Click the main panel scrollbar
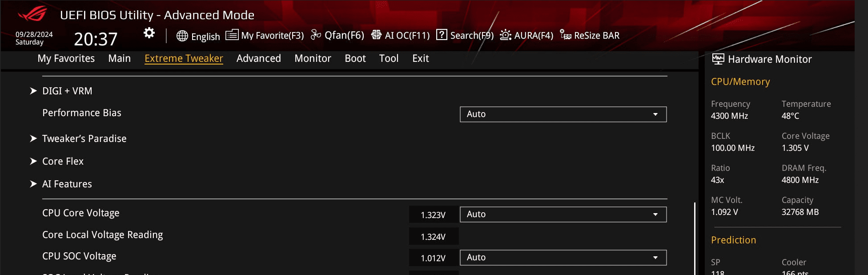Image resolution: width=868 pixels, height=275 pixels. 695,239
